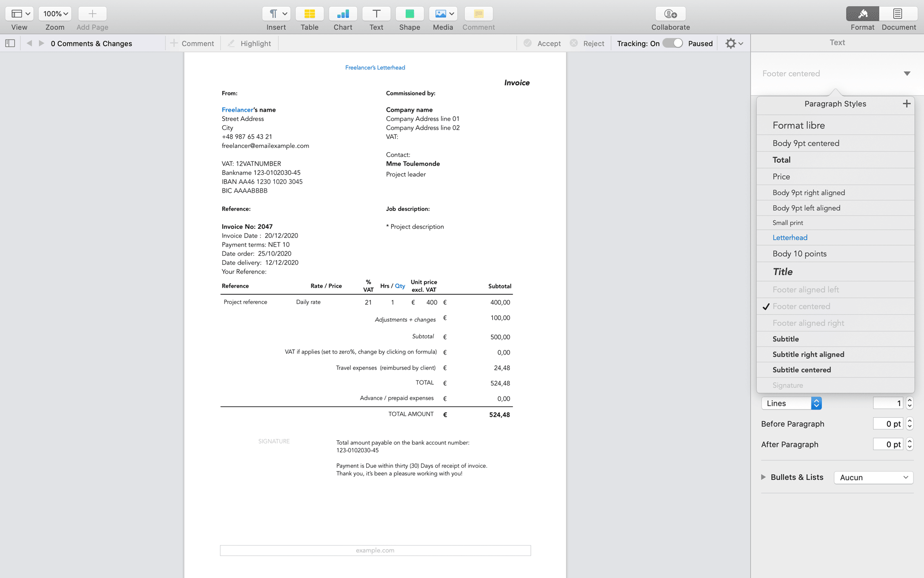
Task: Expand the Bullets & Lists section
Action: pos(763,477)
